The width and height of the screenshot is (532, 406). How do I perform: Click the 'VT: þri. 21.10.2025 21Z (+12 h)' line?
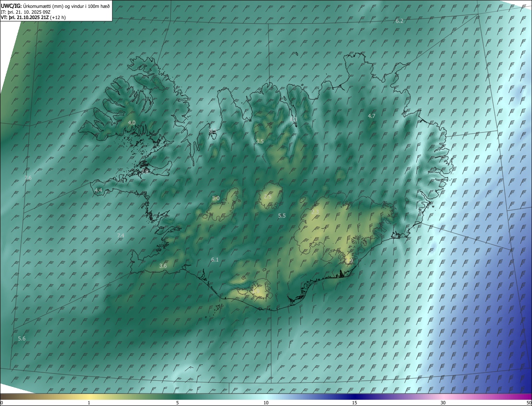click(x=33, y=17)
